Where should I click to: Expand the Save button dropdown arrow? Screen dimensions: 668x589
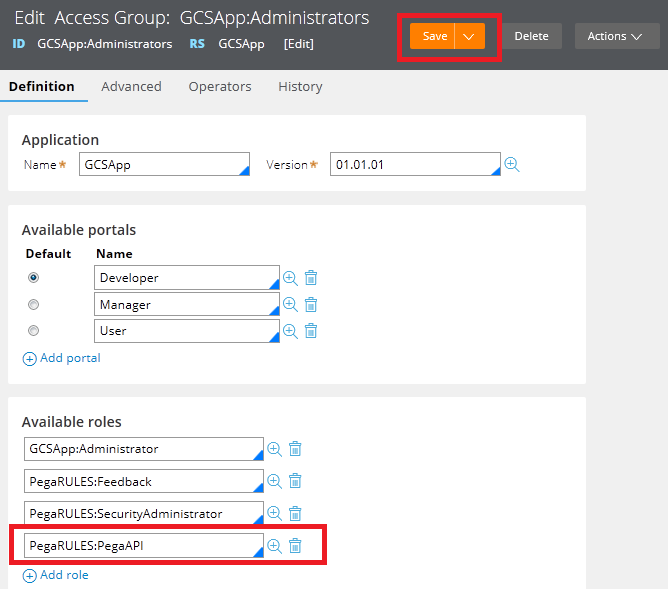point(469,36)
